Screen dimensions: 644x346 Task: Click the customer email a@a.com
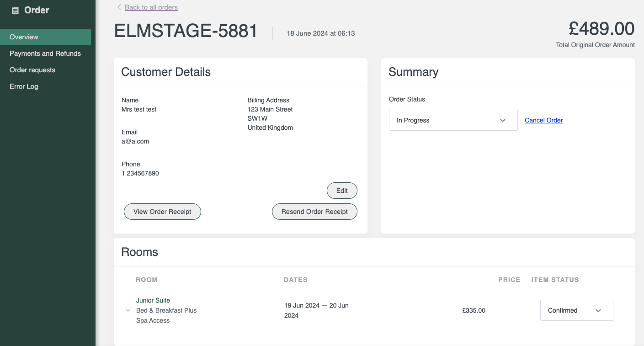135,141
